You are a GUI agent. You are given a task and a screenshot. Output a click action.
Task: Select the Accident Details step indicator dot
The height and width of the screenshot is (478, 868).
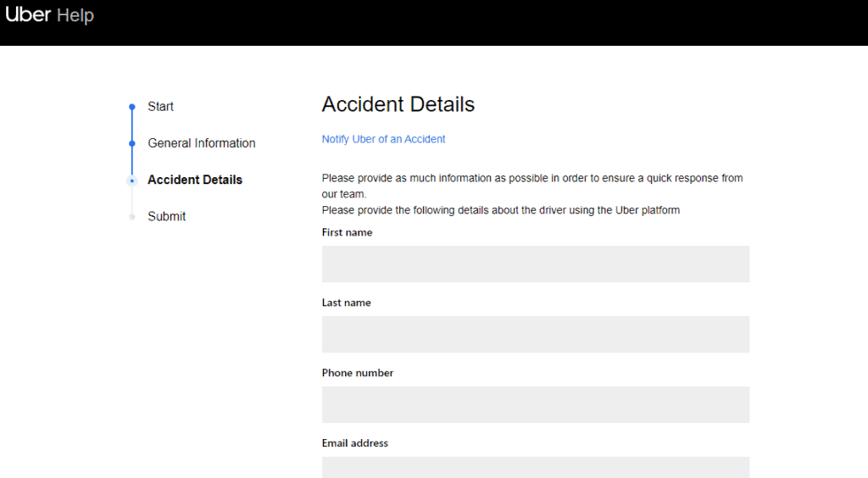pos(132,181)
